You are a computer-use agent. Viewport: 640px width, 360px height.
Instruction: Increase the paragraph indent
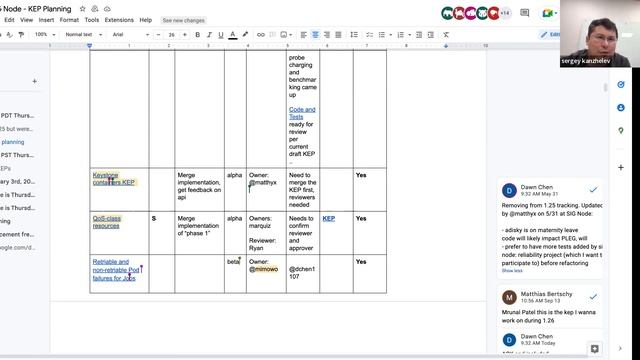[x=431, y=35]
